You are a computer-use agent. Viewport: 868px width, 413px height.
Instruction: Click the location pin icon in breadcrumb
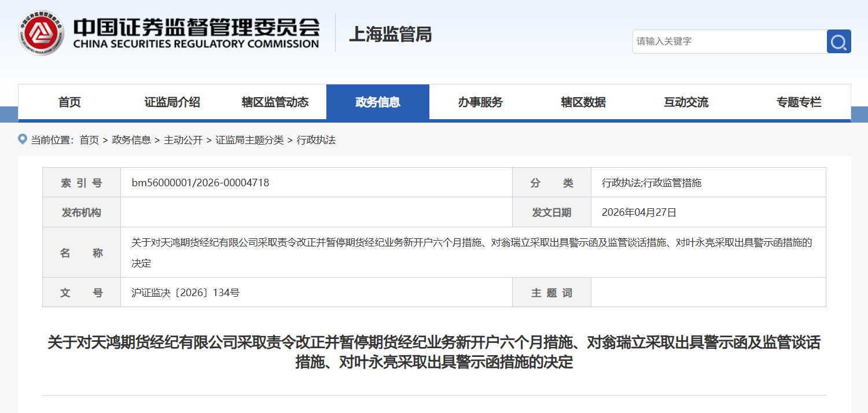point(23,139)
